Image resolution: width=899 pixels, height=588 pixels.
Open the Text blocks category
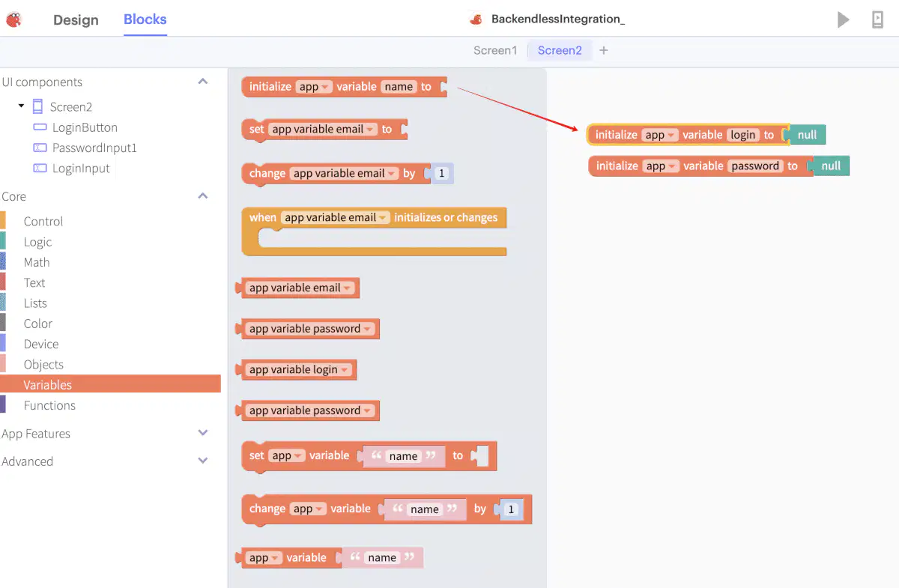[x=34, y=282]
